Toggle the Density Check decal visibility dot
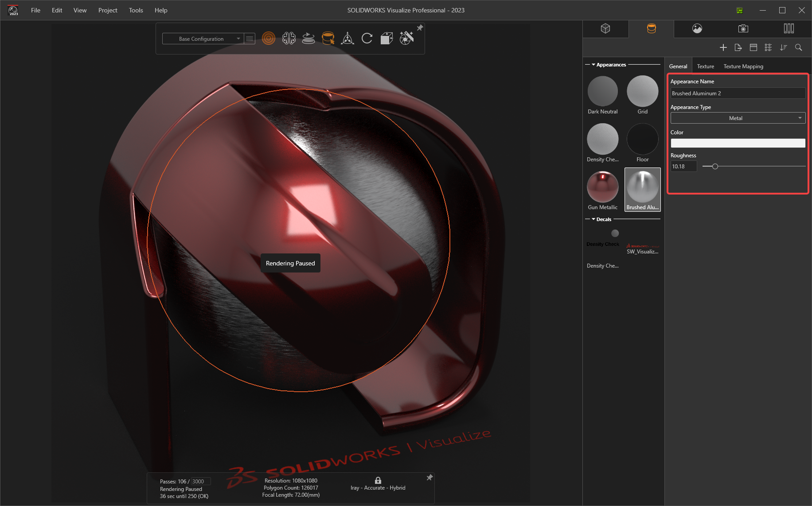812x506 pixels. 615,233
